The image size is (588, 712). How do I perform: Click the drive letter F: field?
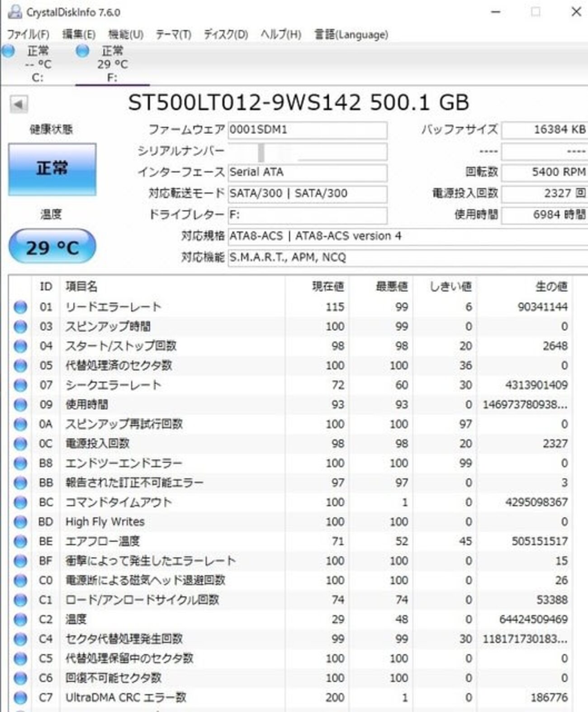(x=308, y=215)
